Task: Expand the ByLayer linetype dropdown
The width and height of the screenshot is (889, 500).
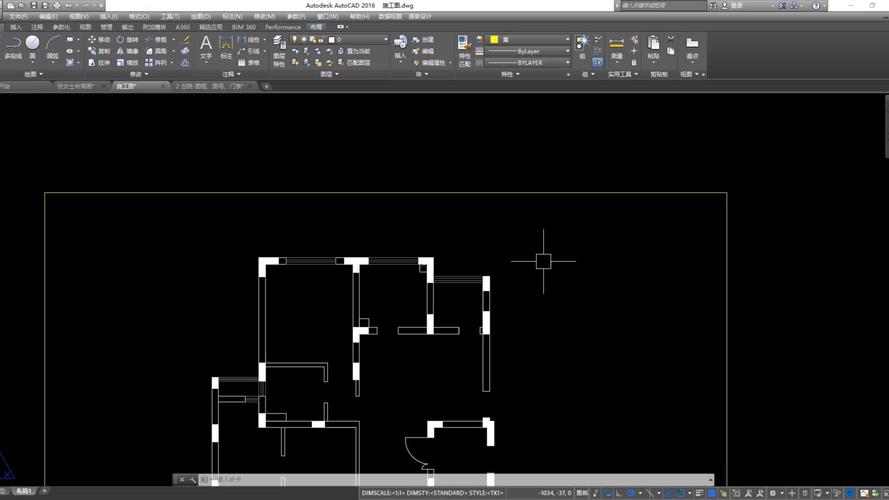Action: tap(529, 51)
